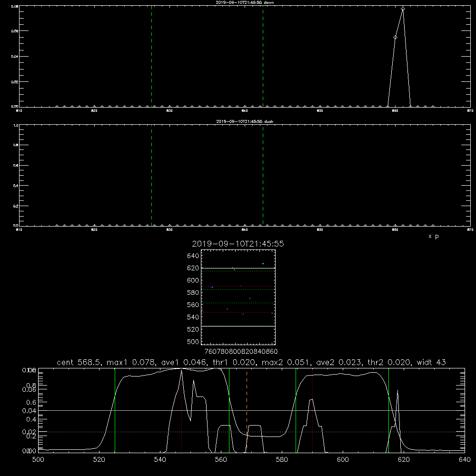Click y-axis label 520 on small scatter plot
476x476 pixels.
click(x=193, y=329)
